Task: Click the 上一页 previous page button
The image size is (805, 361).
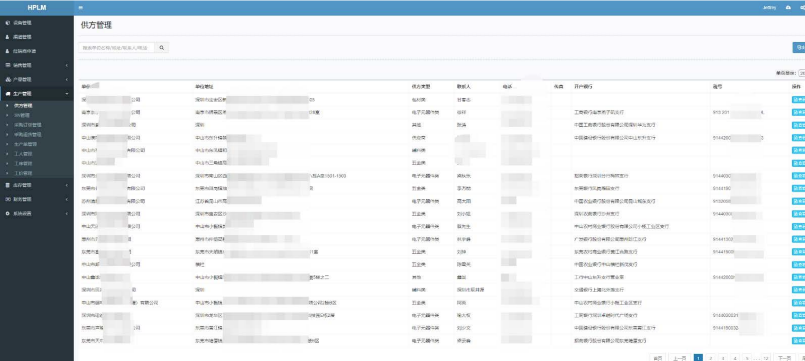Action: (680, 357)
